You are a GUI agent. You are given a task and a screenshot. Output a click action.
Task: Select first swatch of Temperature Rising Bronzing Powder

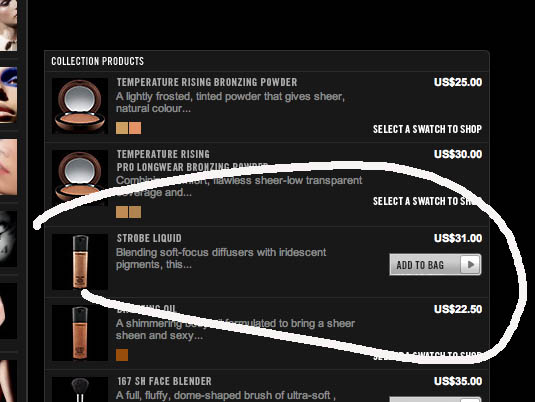point(122,128)
